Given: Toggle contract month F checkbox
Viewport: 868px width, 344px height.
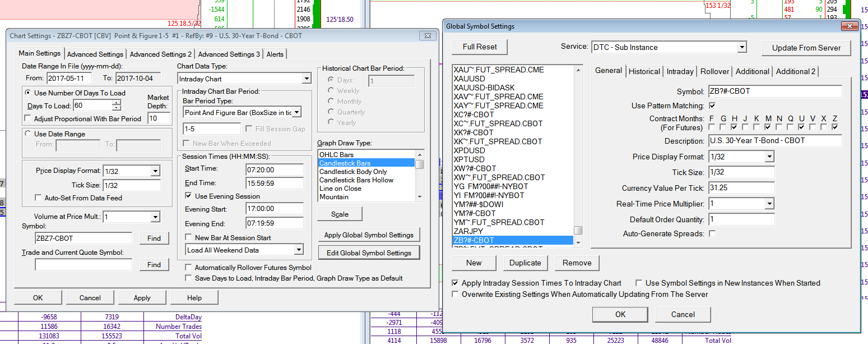Looking at the screenshot, I should (x=712, y=127).
